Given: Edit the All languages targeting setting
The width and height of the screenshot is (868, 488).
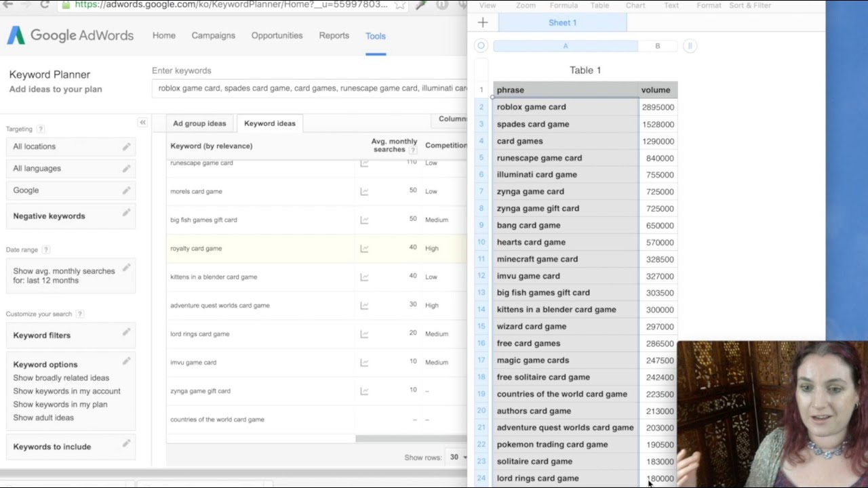Looking at the screenshot, I should click(126, 168).
